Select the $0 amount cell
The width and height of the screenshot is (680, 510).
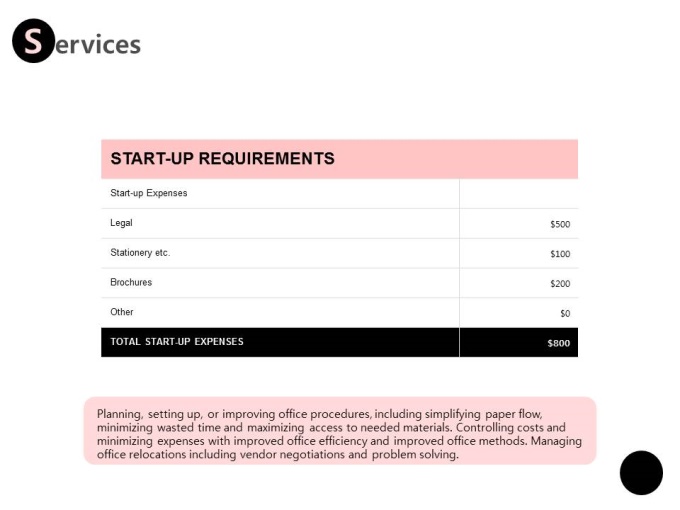pyautogui.click(x=565, y=313)
